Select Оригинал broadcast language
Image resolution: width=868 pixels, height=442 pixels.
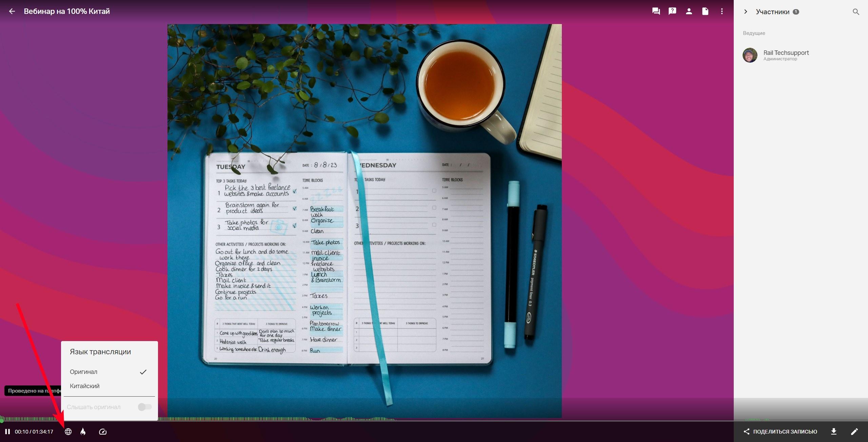coord(109,372)
